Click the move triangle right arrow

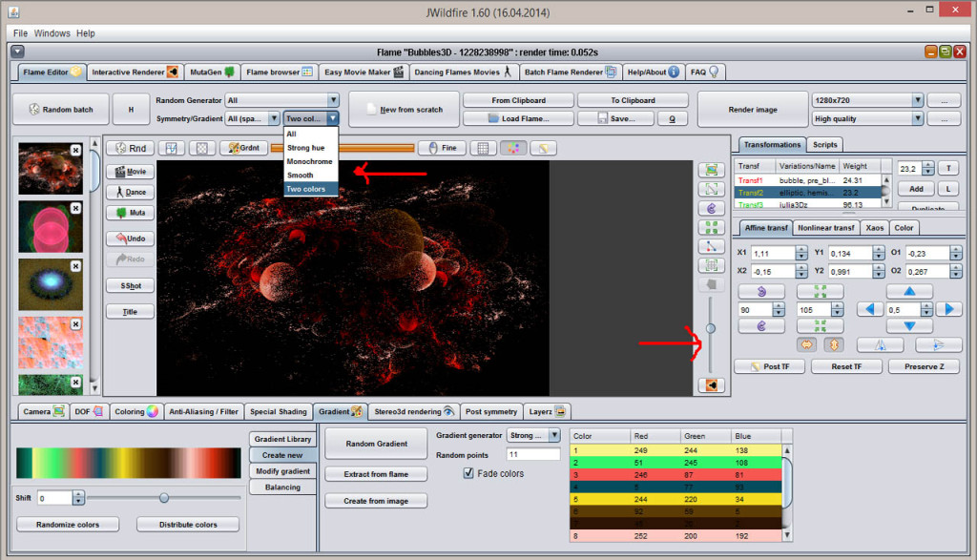947,309
